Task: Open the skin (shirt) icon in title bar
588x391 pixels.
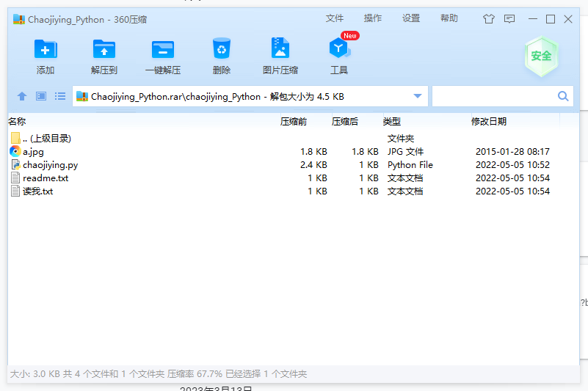Action: [489, 19]
